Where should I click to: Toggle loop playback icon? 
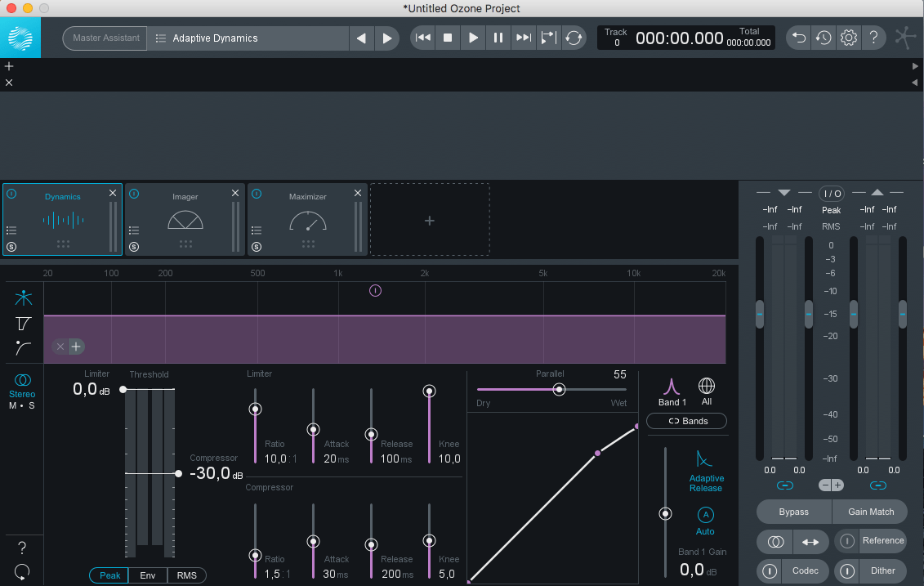(x=574, y=38)
